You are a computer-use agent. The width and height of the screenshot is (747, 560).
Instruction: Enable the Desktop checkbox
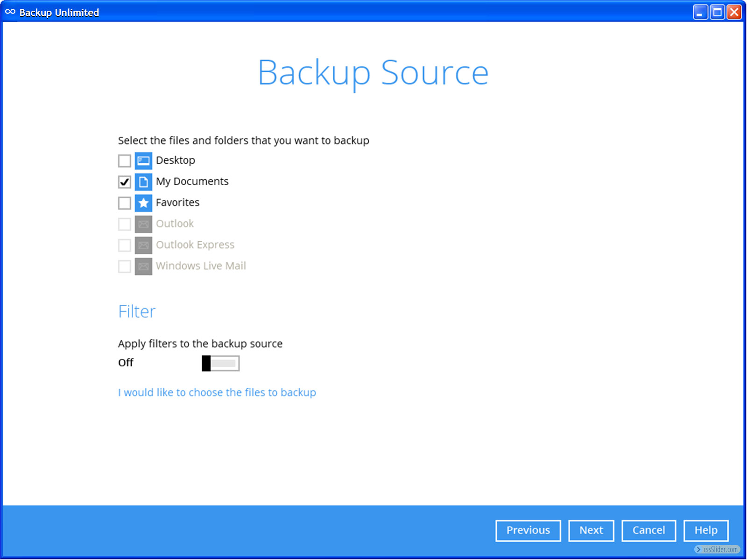point(124,161)
